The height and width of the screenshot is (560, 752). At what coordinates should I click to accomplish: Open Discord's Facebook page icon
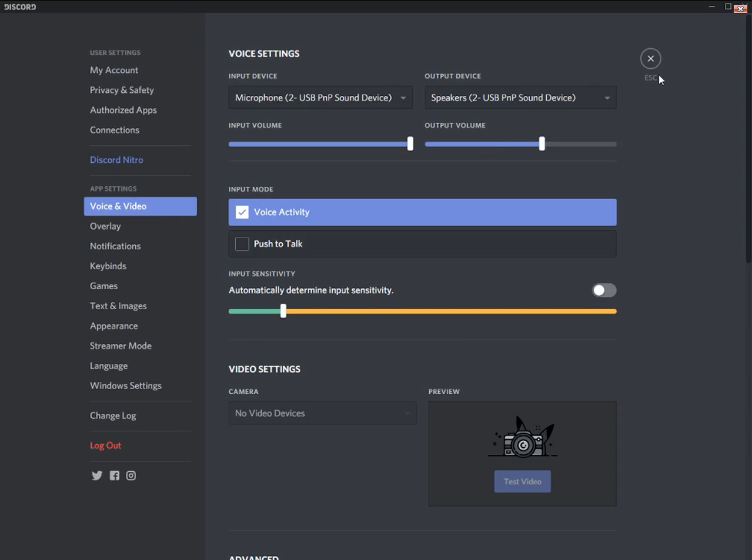114,475
